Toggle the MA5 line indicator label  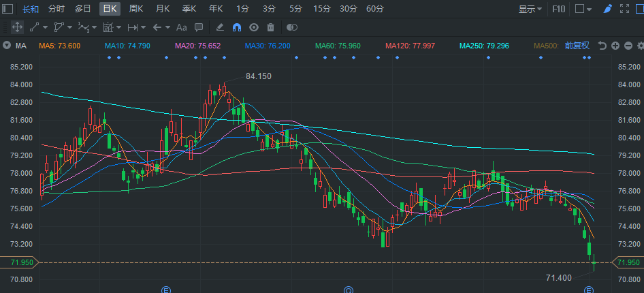59,46
